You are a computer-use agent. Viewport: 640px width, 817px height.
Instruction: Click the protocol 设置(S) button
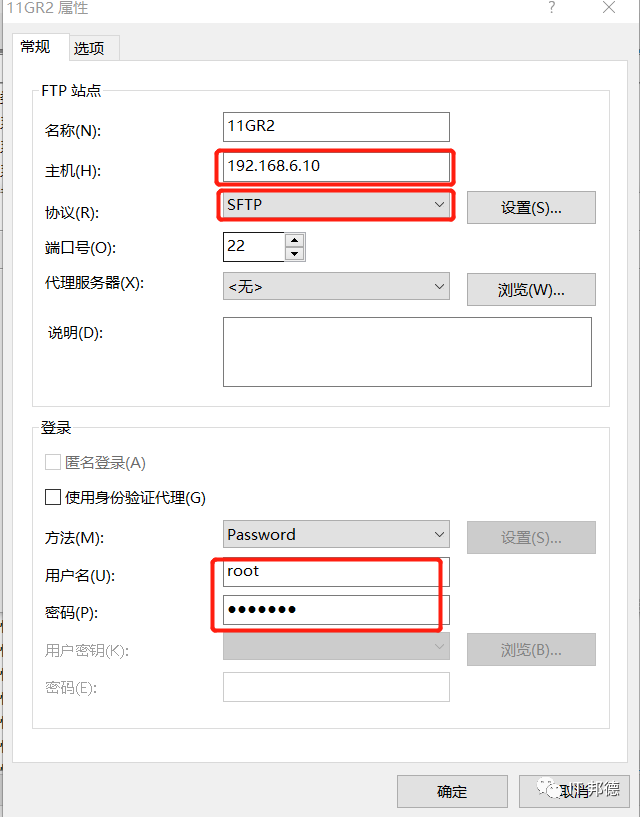pos(531,208)
